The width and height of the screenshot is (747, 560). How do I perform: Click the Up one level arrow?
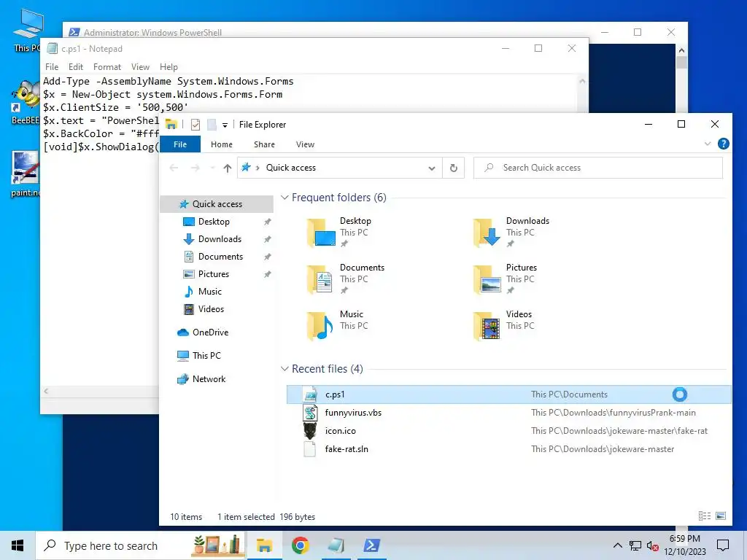pyautogui.click(x=228, y=168)
